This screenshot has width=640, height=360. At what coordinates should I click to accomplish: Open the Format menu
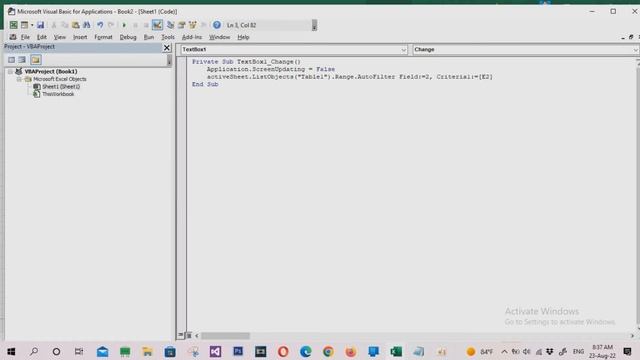click(x=103, y=37)
